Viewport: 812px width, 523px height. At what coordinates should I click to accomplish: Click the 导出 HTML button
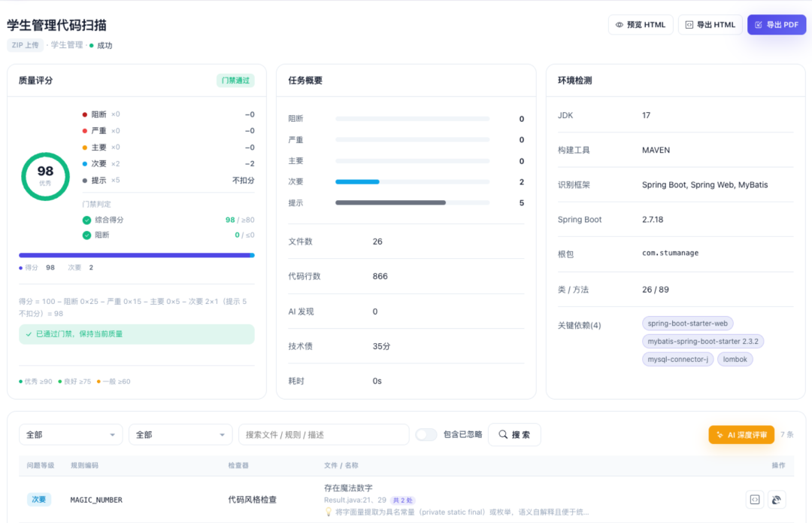710,25
